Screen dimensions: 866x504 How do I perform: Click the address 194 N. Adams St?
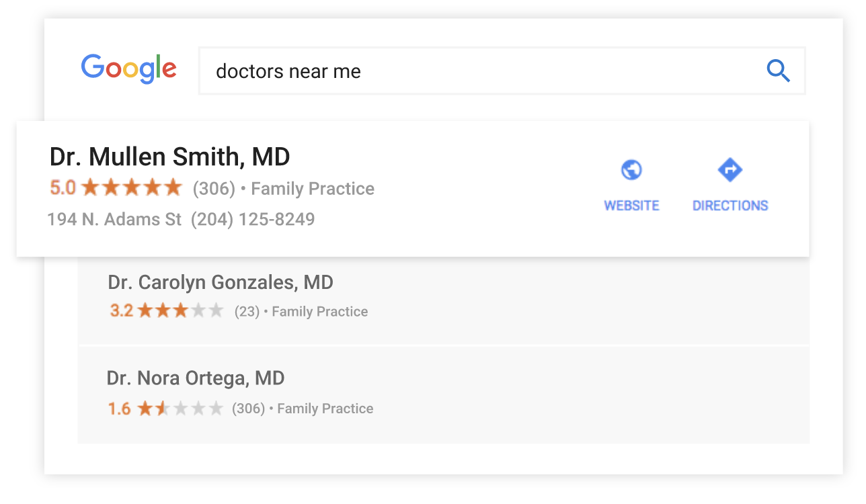tap(114, 220)
